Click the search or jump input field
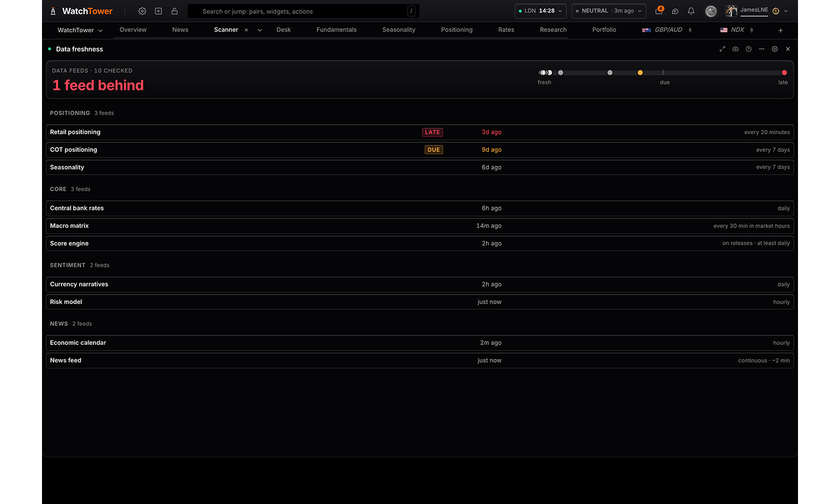The image size is (840, 504). tap(304, 11)
